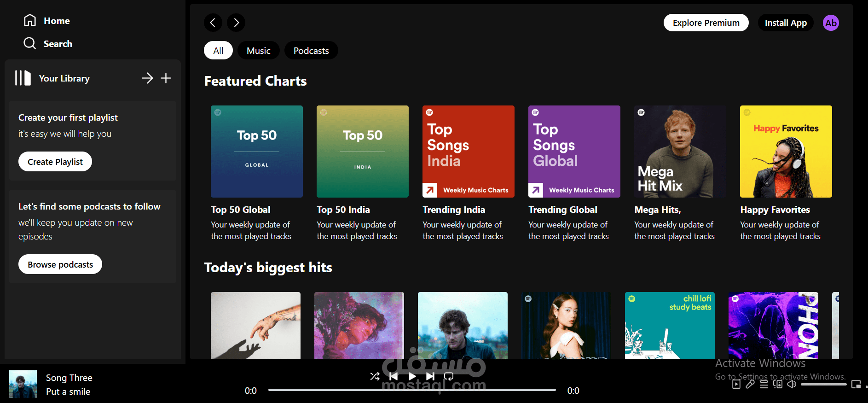This screenshot has width=868, height=403.
Task: Click Browse podcasts button
Action: tap(60, 264)
